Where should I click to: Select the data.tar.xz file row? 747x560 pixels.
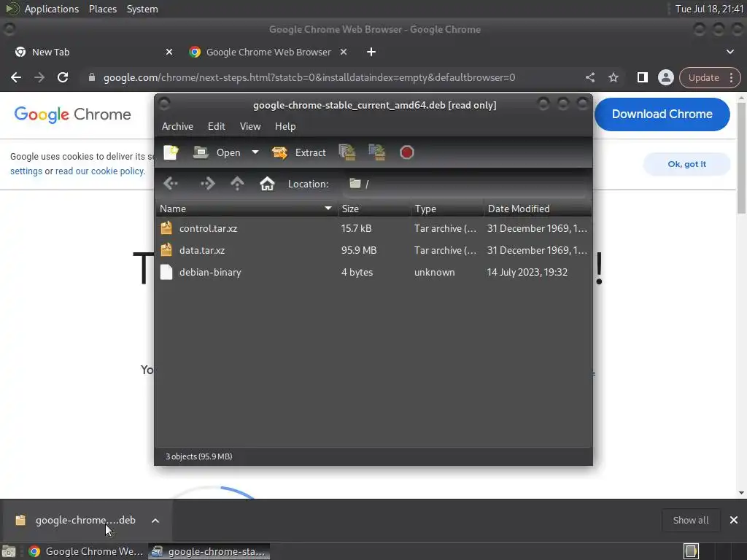pyautogui.click(x=373, y=251)
